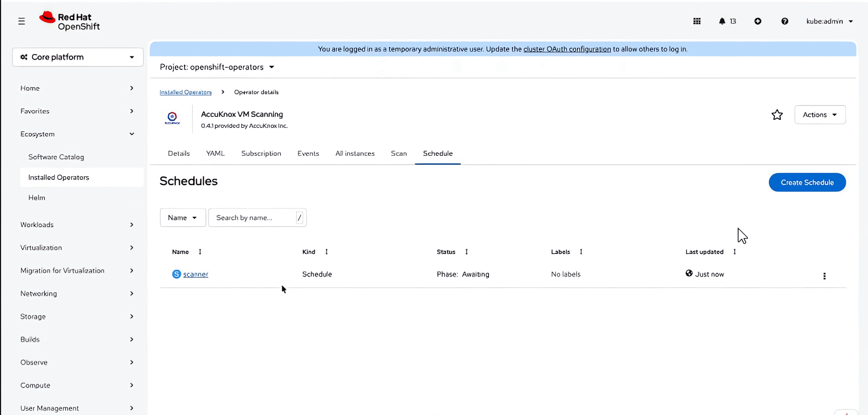
Task: Click the Schedule kind cell
Action: point(317,274)
